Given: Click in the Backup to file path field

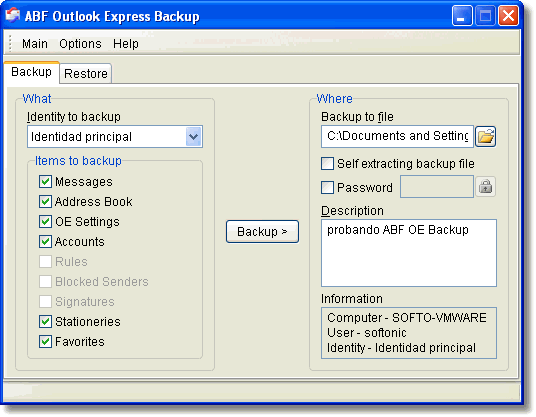Looking at the screenshot, I should click(x=397, y=136).
